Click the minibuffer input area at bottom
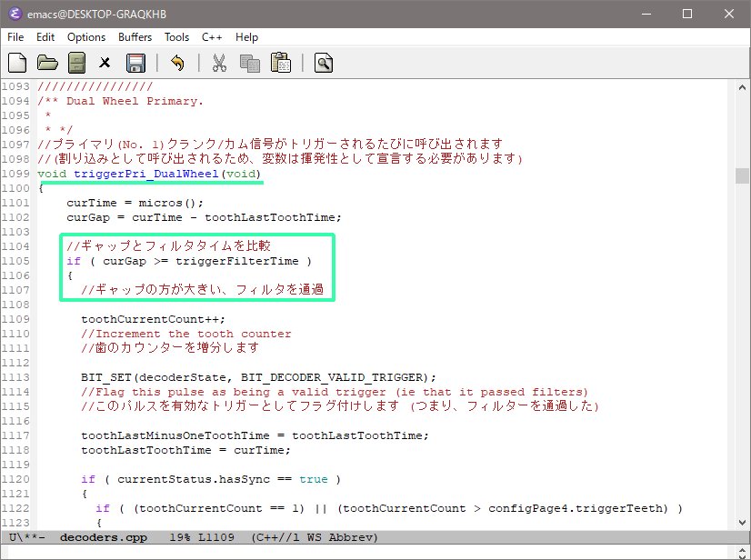The image size is (751, 560). pyautogui.click(x=369, y=552)
